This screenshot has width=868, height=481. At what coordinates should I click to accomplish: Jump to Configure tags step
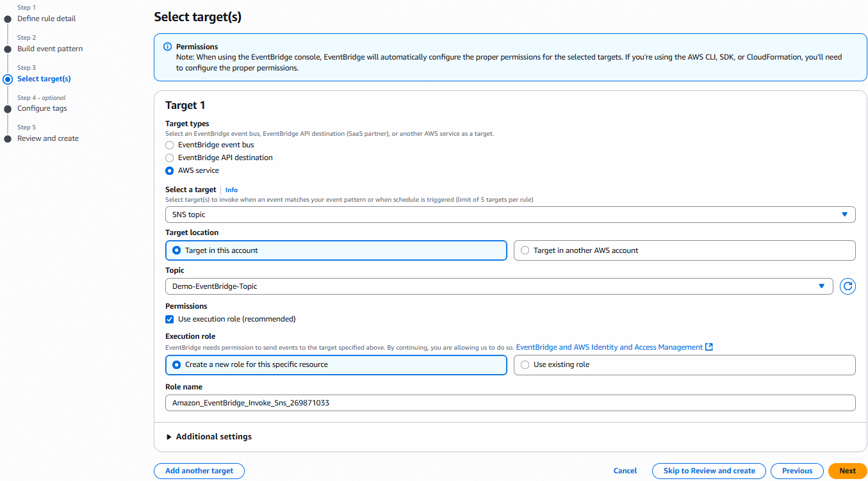(42, 108)
